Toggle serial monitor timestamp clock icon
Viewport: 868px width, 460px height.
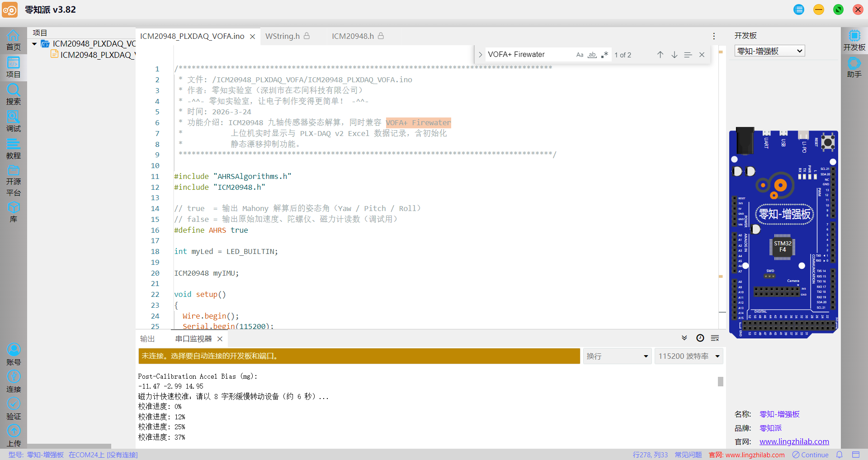pos(700,338)
